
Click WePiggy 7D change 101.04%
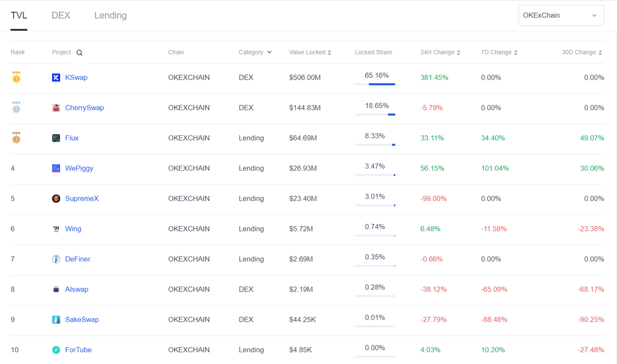(495, 169)
